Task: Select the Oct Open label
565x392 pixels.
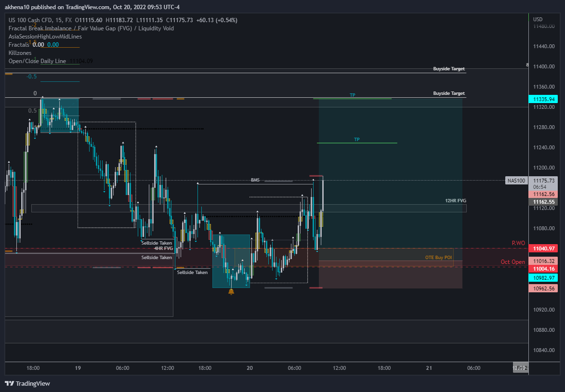Action: point(513,262)
